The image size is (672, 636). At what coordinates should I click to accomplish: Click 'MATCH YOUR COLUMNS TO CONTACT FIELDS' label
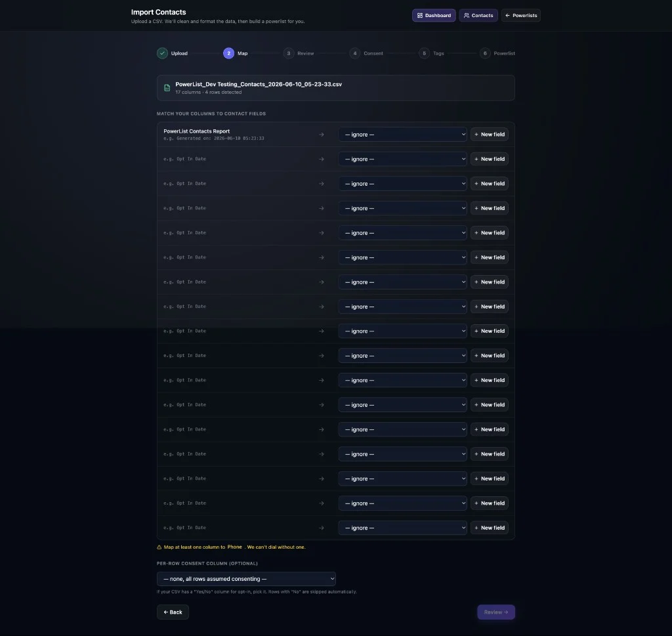211,114
